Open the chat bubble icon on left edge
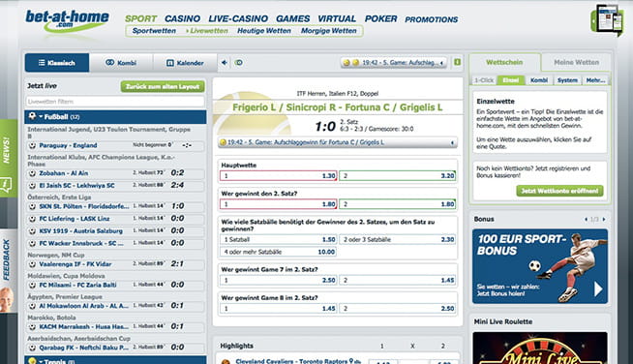633x364 pixels. [6, 185]
